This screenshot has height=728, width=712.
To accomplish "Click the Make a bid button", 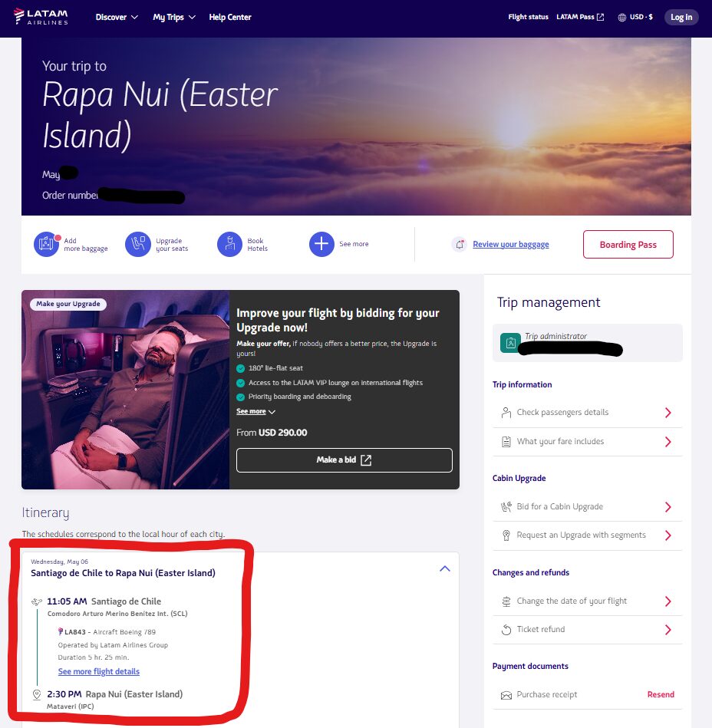I will click(344, 460).
